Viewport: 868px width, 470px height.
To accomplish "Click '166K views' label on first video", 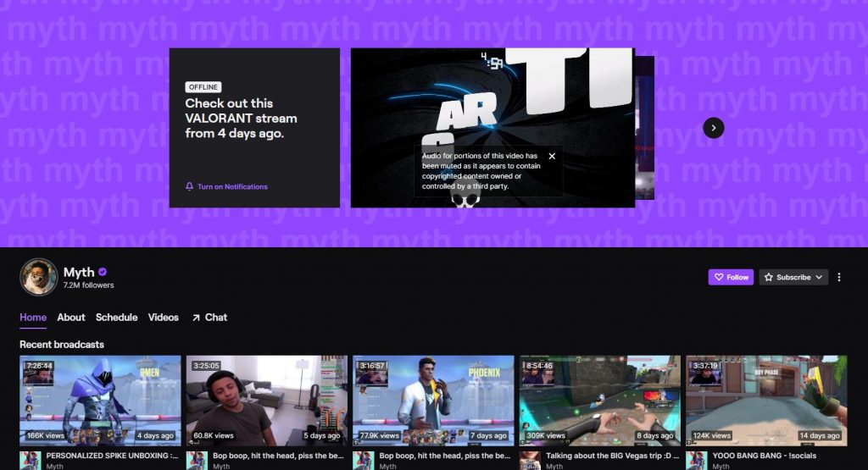I will pyautogui.click(x=46, y=436).
